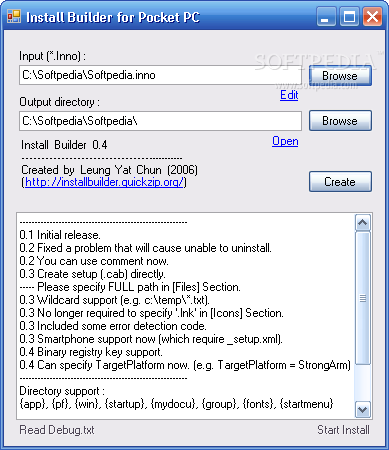Viewport: 389px width, 450px height.
Task: Click the Open link for the output directory
Action: click(x=285, y=142)
